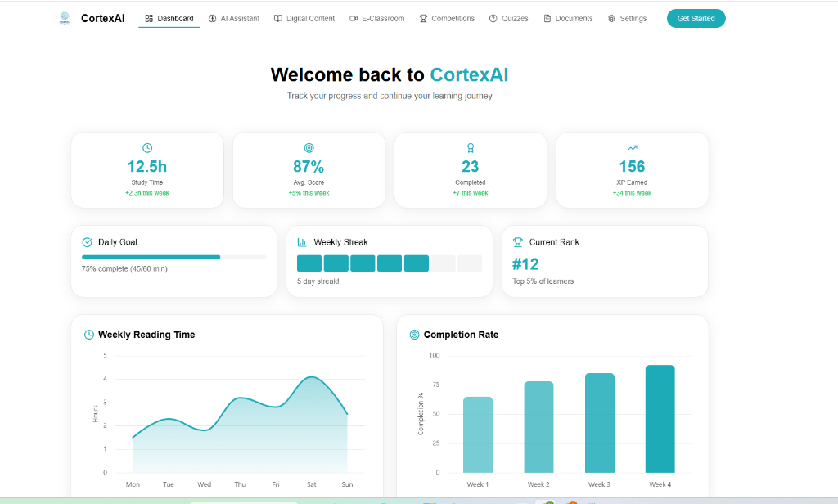Screen dimensions: 838x504
Task: Click the target icon beside Completion Rate
Action: point(414,335)
